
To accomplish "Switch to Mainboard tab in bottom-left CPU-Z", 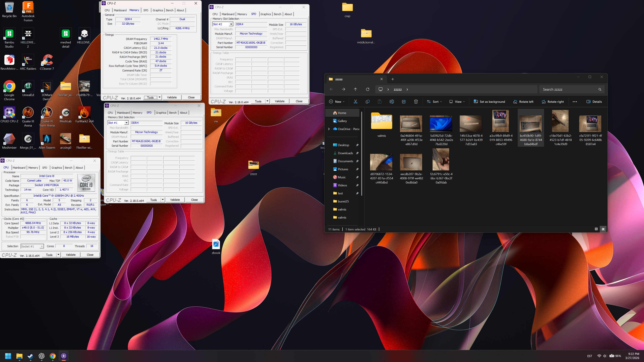I will [19, 168].
